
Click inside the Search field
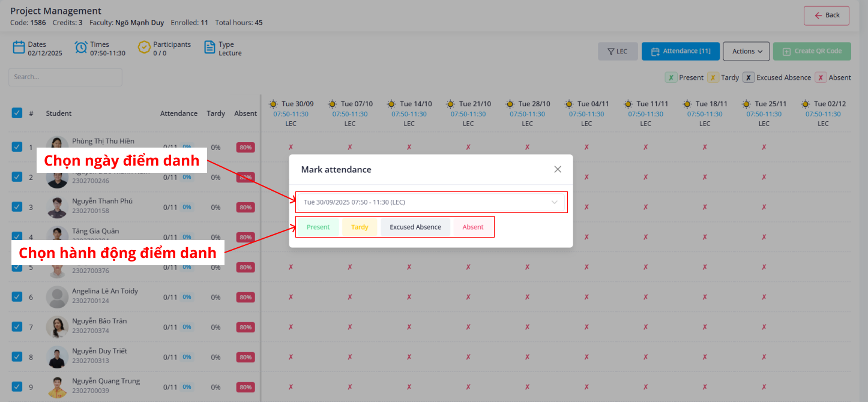pyautogui.click(x=65, y=77)
